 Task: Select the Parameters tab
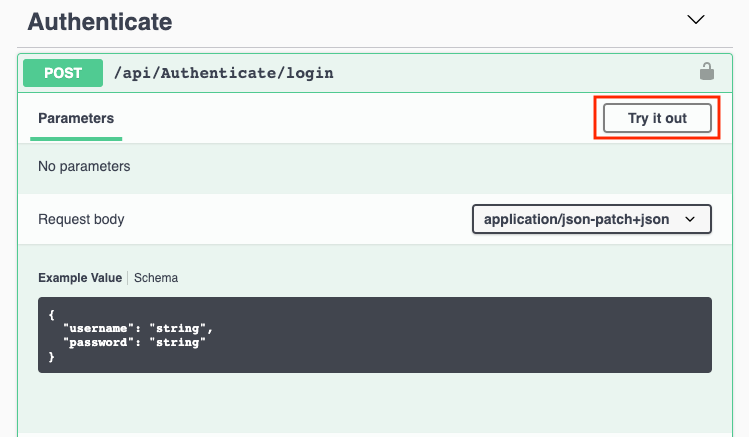point(76,118)
